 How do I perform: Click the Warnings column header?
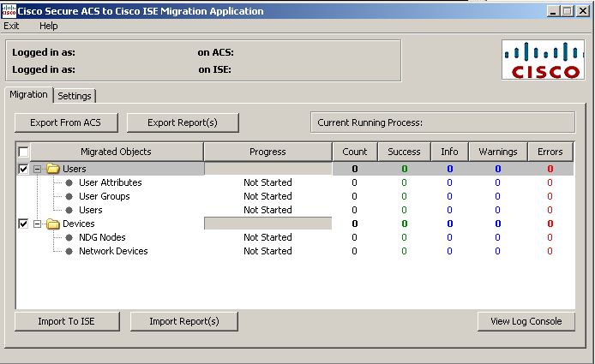coord(498,152)
